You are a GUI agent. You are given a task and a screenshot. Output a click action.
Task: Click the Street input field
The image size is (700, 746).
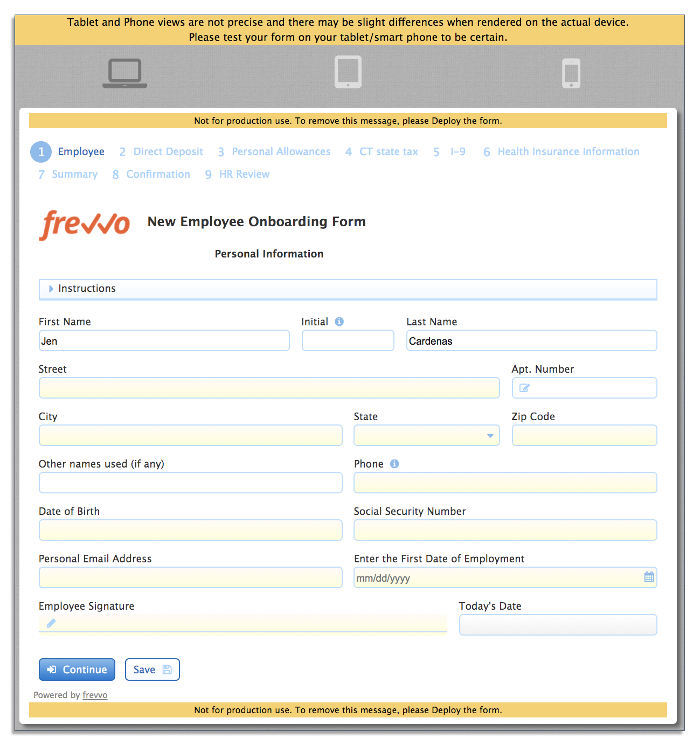[x=269, y=388]
